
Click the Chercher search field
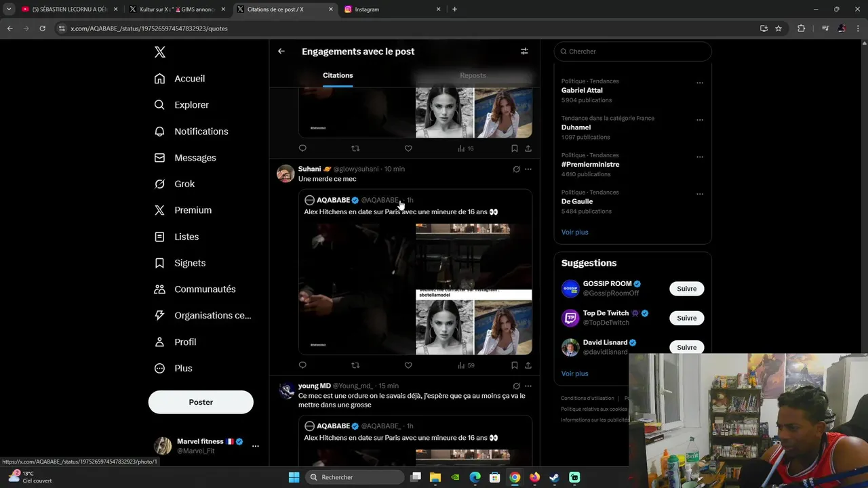tap(632, 52)
